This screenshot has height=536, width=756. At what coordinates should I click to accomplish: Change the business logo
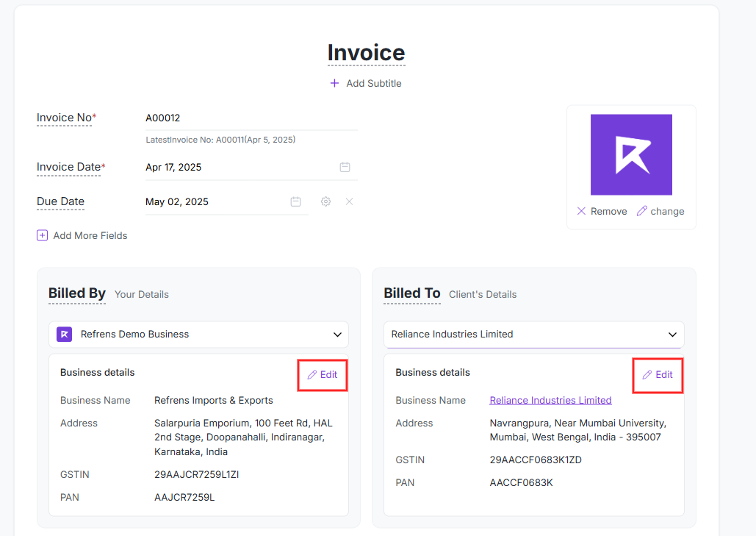660,211
